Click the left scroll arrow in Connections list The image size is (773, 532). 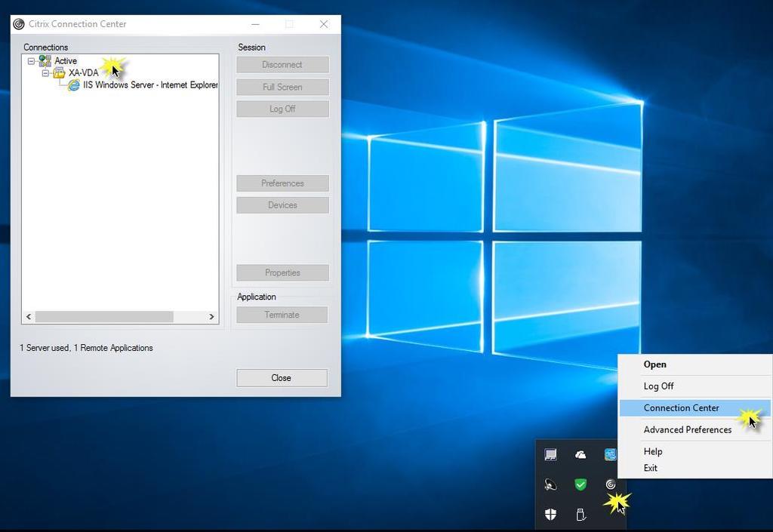tap(29, 317)
